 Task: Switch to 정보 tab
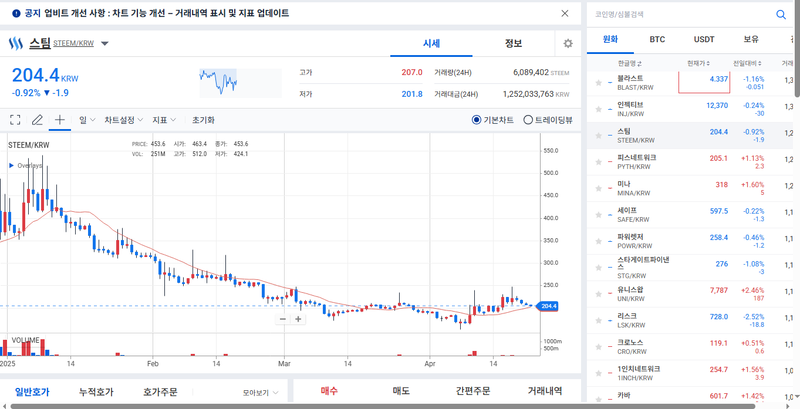click(x=513, y=43)
